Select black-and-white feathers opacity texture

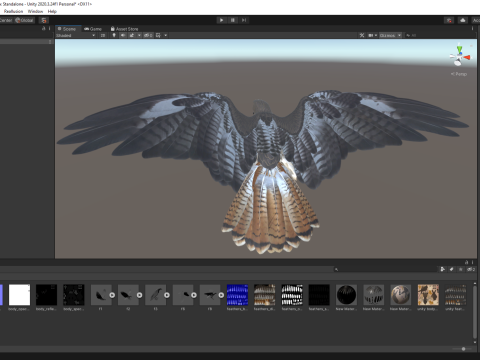pyautogui.click(x=292, y=295)
